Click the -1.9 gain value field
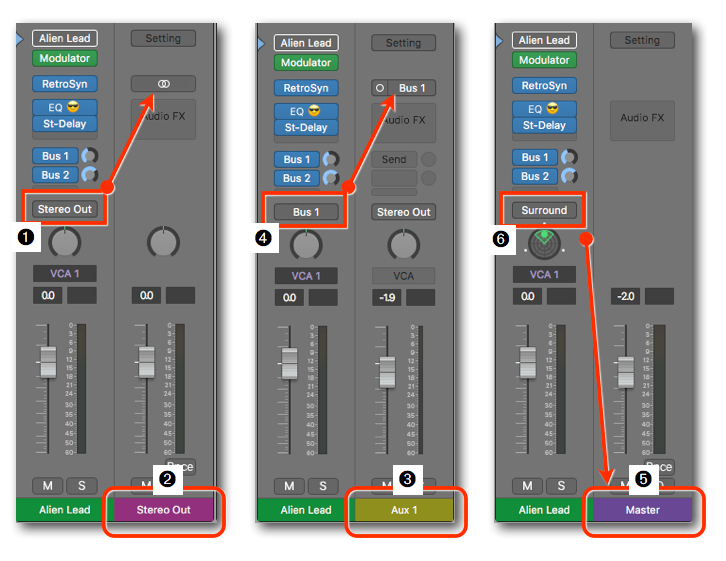 pos(387,297)
